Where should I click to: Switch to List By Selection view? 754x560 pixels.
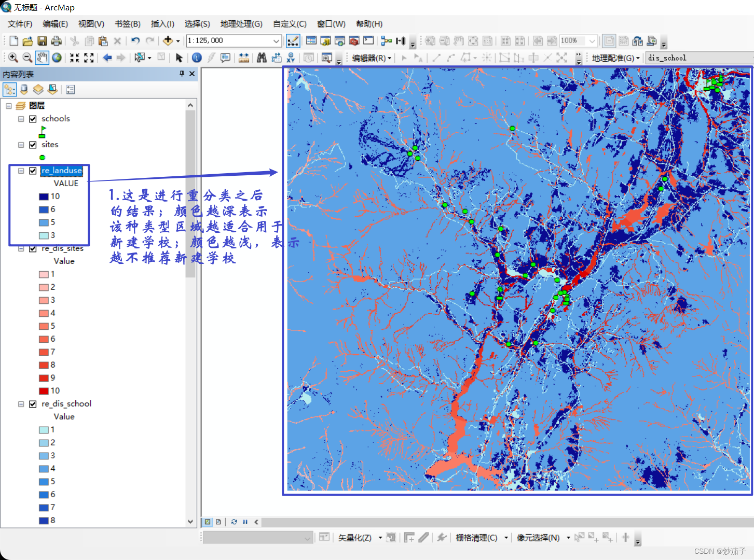pyautogui.click(x=52, y=90)
